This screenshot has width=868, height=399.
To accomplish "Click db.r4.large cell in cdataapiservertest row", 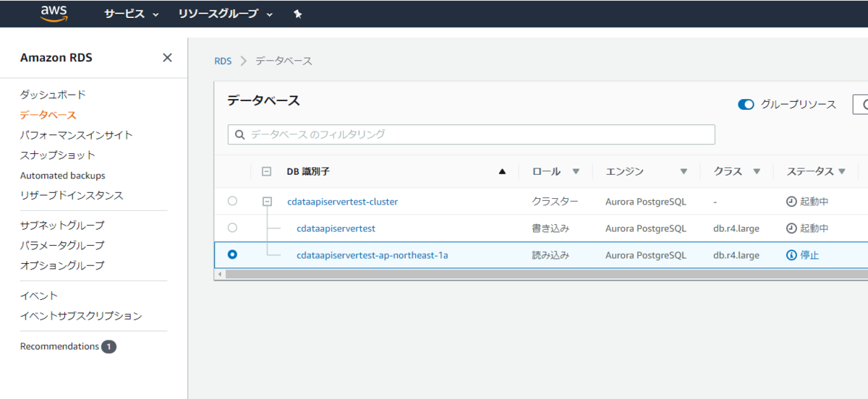I will 736,228.
